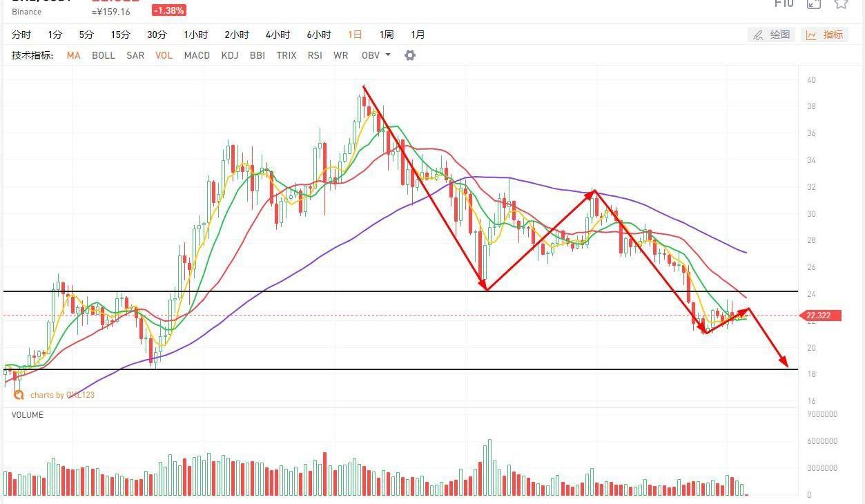Screen dimensions: 865x504
Task: Click the -1.38% change badge
Action: [169, 11]
